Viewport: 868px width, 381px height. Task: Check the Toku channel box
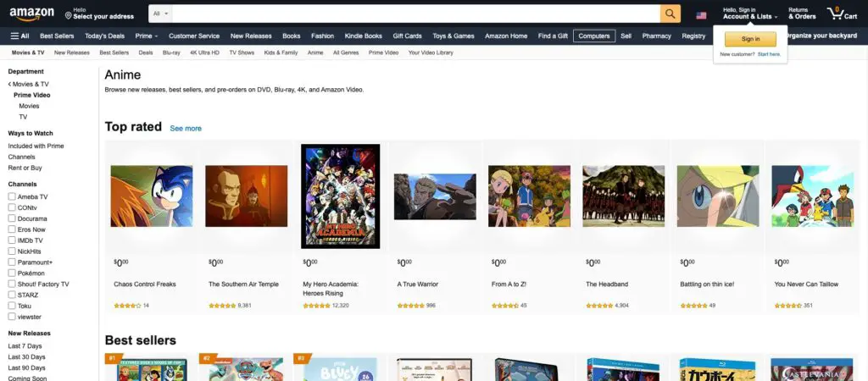tap(12, 306)
